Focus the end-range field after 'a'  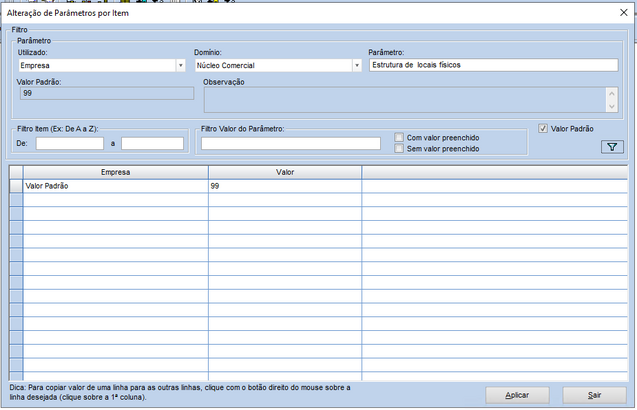(x=152, y=143)
